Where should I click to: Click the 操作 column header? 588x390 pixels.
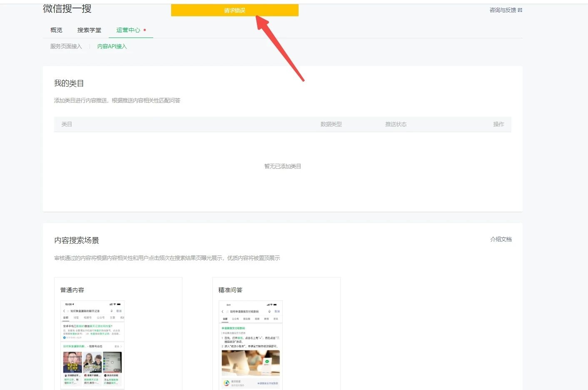click(498, 124)
